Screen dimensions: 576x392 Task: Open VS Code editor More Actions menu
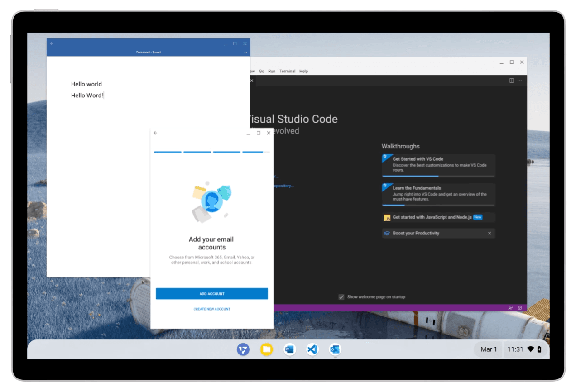(x=519, y=81)
